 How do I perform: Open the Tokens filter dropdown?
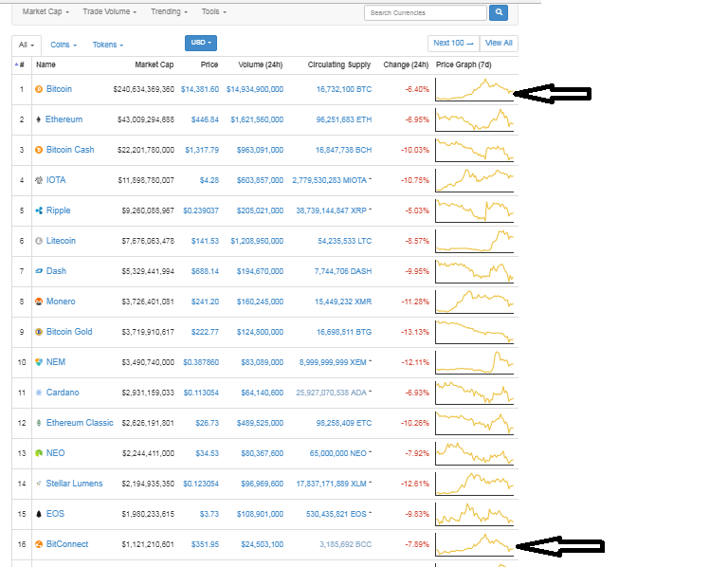(108, 45)
